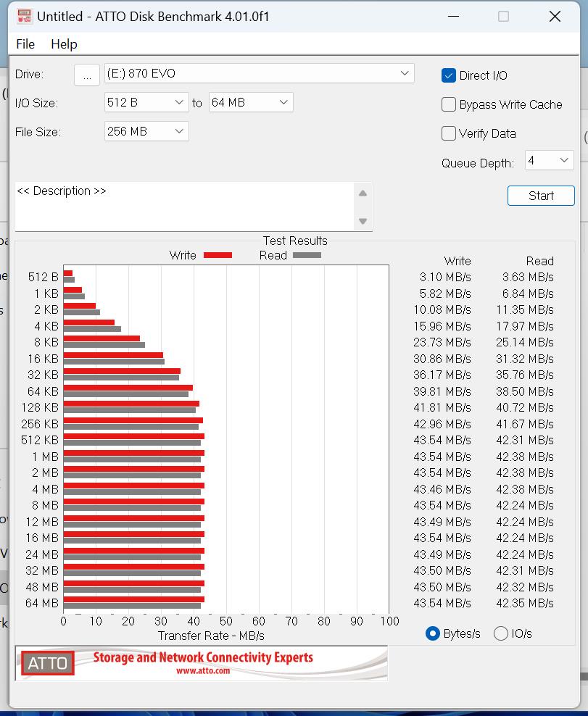Uncheck the Direct I/O checkbox
This screenshot has height=716, width=588.
pos(448,75)
